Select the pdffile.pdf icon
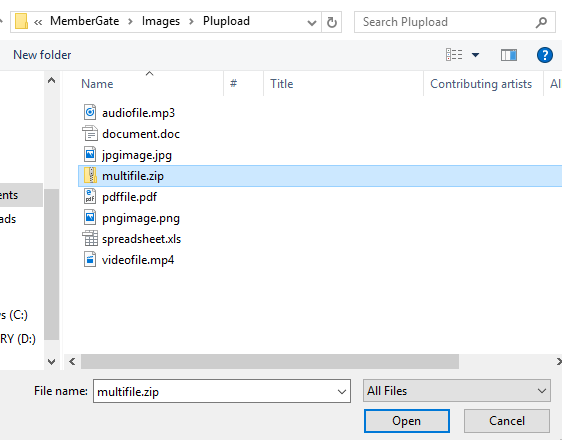Viewport: 562px width, 440px height. (90, 197)
